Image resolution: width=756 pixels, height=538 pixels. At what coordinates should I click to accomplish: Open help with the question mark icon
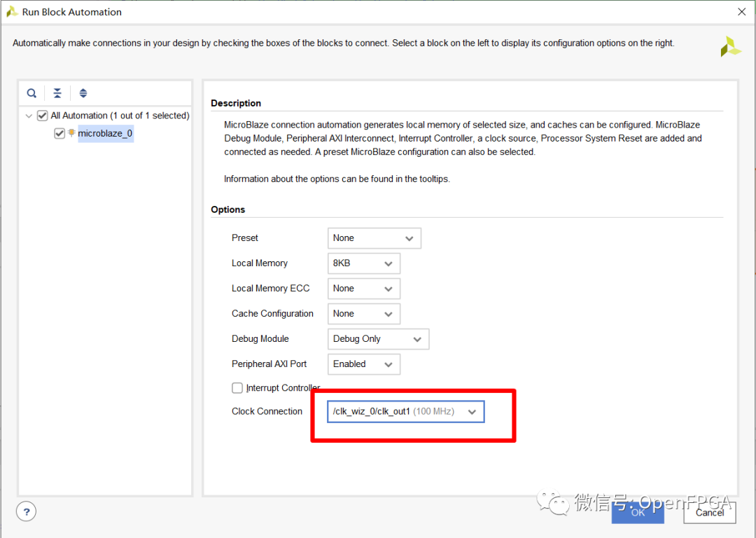(27, 511)
